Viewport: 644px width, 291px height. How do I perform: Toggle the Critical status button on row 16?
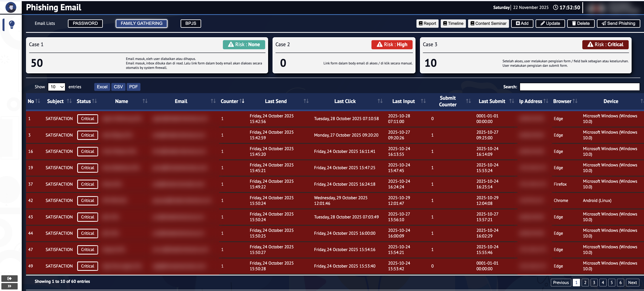coord(87,151)
